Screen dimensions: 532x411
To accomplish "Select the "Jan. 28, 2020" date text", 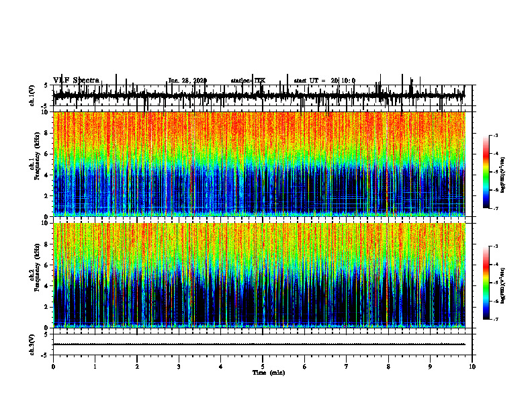I will 187,81.
